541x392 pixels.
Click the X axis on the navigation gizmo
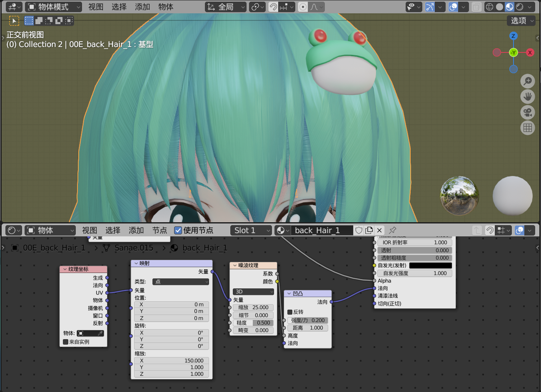point(530,53)
